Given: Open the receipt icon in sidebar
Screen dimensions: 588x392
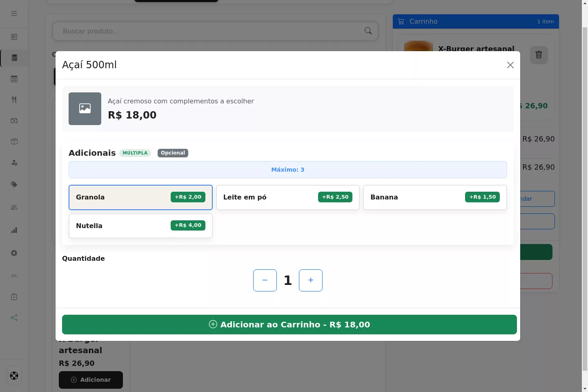Looking at the screenshot, I should click(x=14, y=37).
